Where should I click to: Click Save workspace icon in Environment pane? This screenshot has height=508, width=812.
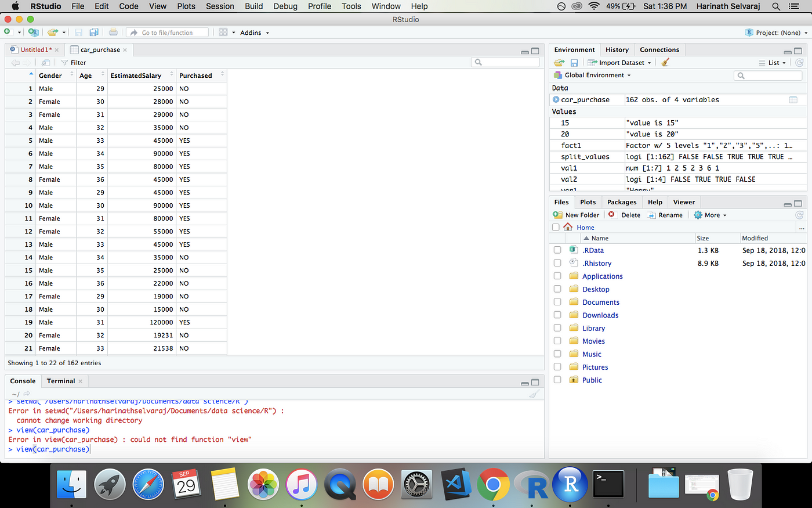(574, 63)
